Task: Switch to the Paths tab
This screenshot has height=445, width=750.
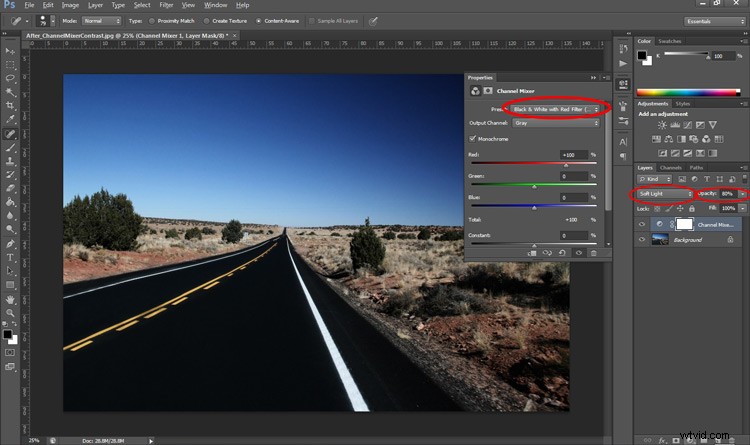Action: 696,167
